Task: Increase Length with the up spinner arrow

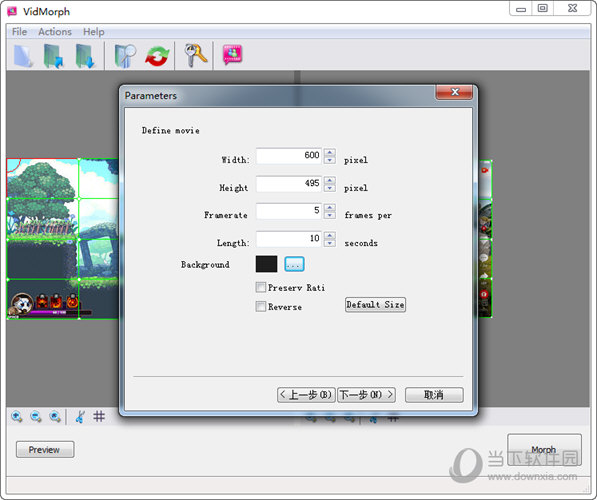Action: 330,235
